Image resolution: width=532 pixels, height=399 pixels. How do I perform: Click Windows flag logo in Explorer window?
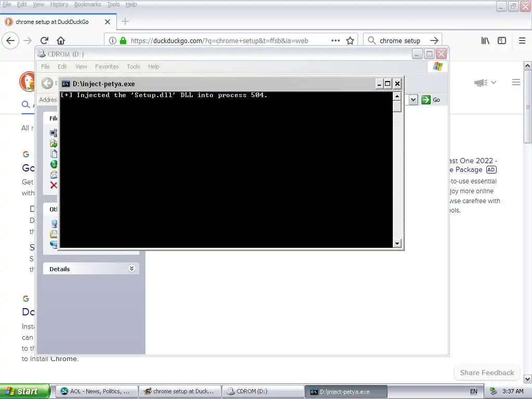[437, 66]
